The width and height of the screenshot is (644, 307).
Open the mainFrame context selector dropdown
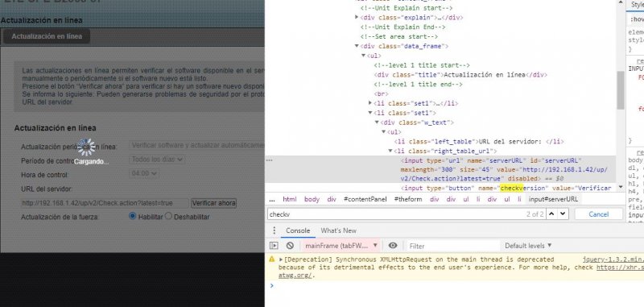point(341,246)
